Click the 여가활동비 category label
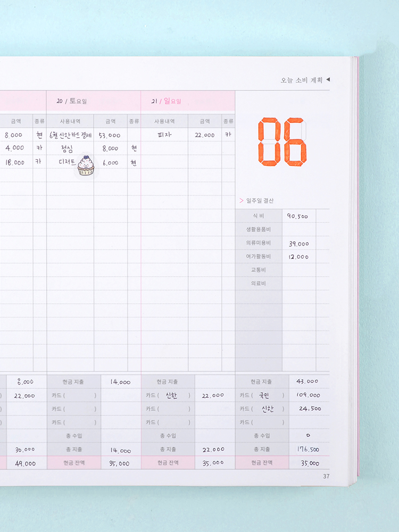The image size is (399, 532). point(259,256)
